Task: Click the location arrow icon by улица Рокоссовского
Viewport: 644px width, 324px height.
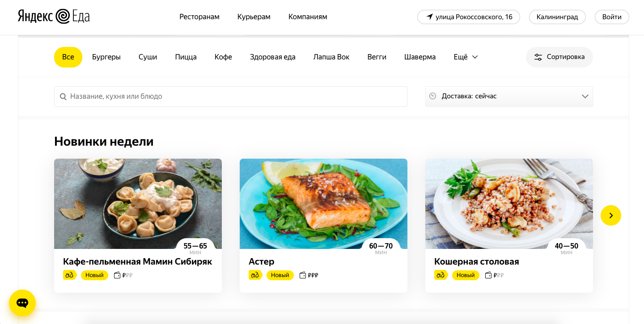Action: [430, 17]
